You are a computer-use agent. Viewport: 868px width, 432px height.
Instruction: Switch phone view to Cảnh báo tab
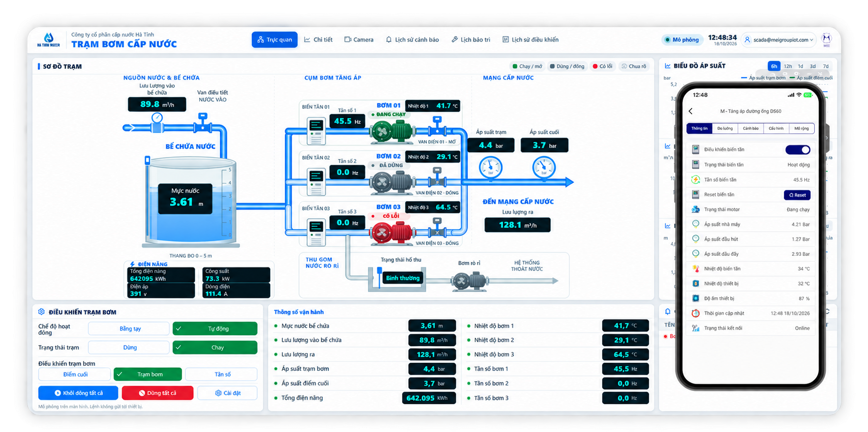751,128
